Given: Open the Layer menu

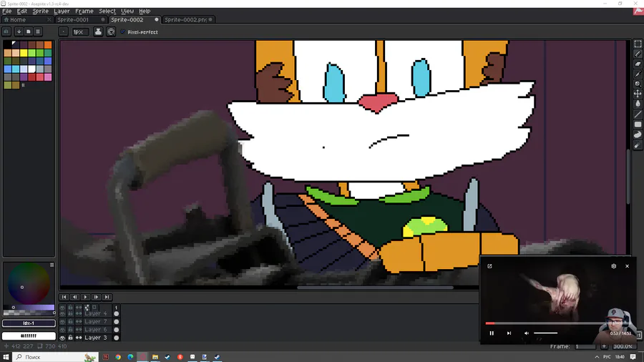Looking at the screenshot, I should coord(62,11).
